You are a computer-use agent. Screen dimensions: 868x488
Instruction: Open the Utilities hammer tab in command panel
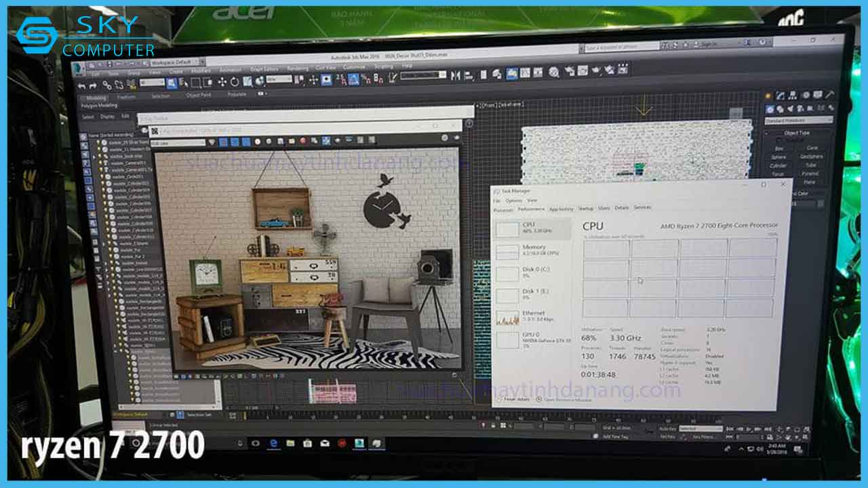[830, 94]
